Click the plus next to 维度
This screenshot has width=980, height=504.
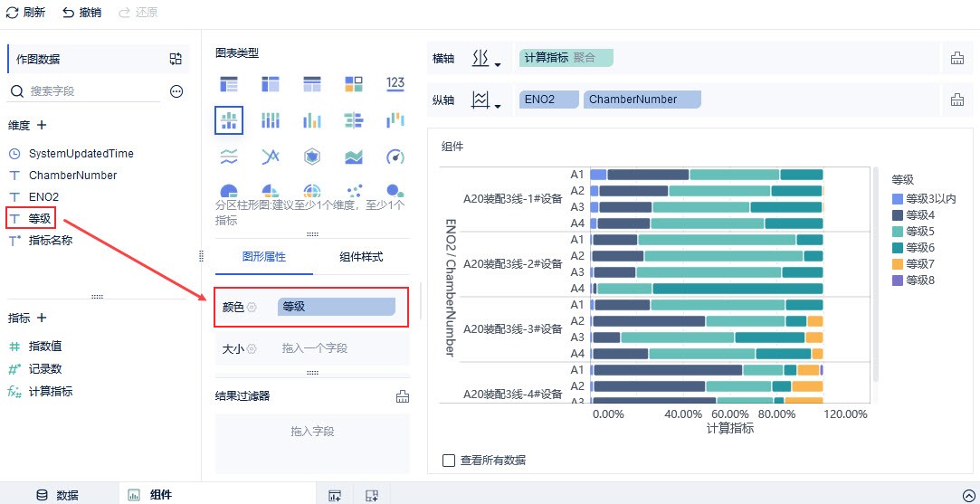pos(42,125)
